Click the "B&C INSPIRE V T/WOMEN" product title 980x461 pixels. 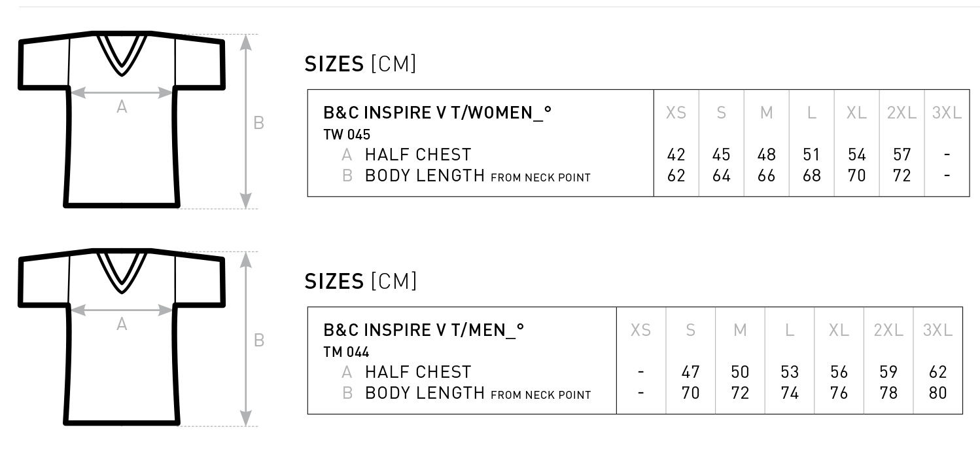pos(437,113)
